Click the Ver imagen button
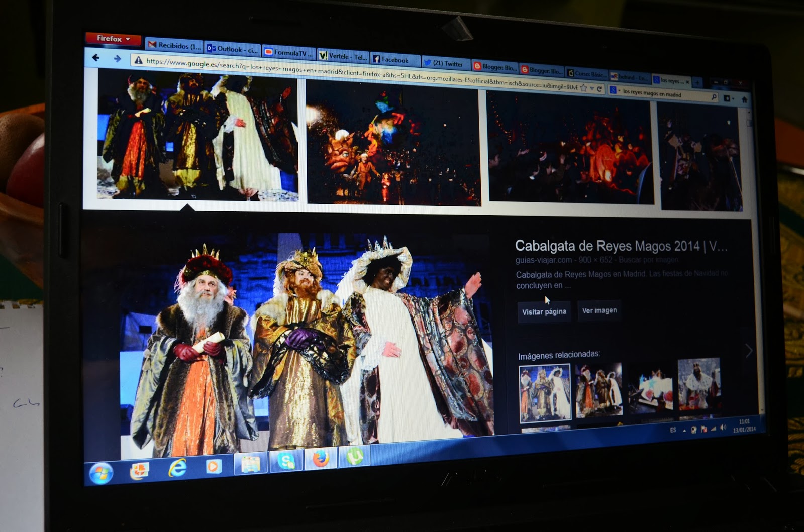This screenshot has width=804, height=532. (x=599, y=311)
